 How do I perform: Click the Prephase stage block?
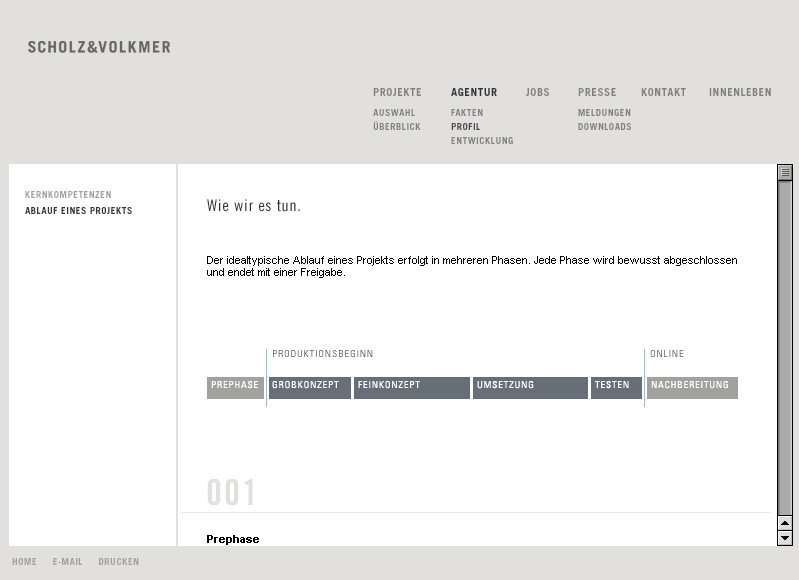(x=235, y=388)
